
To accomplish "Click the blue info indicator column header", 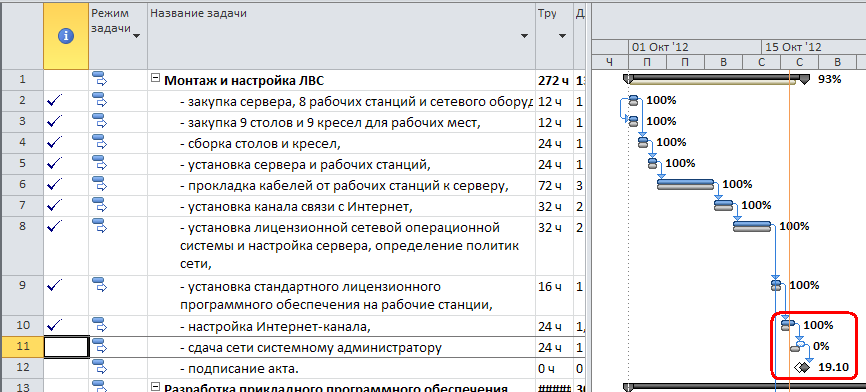I will point(66,36).
